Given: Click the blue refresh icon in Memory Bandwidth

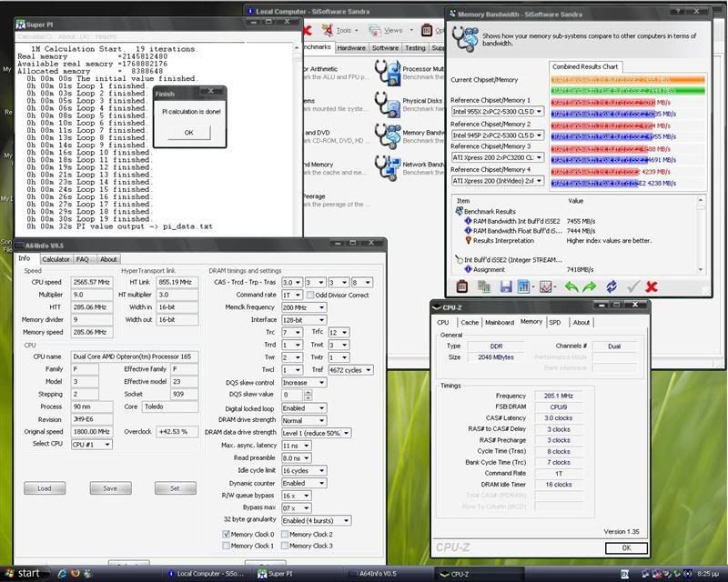Looking at the screenshot, I should pos(612,286).
